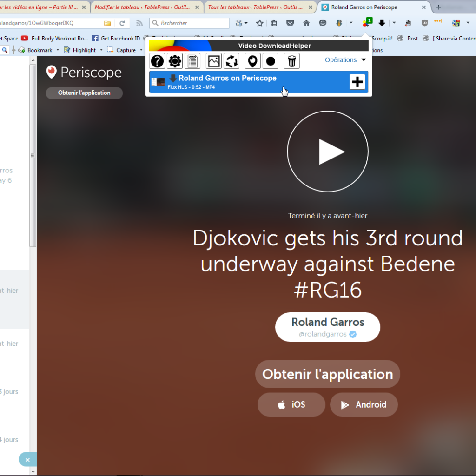Show bookmarks list icon
The height and width of the screenshot is (476, 476).
point(274,23)
